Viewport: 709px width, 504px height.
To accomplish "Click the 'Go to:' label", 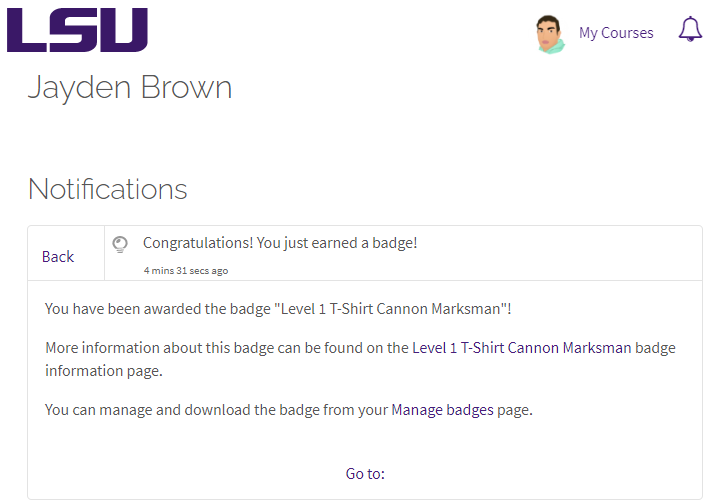I will click(365, 474).
